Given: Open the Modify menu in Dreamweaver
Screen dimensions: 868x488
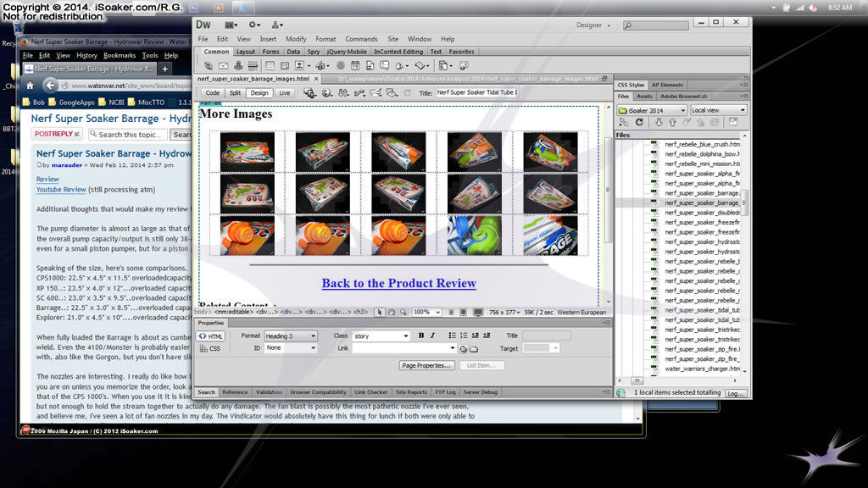Looking at the screenshot, I should click(x=296, y=39).
